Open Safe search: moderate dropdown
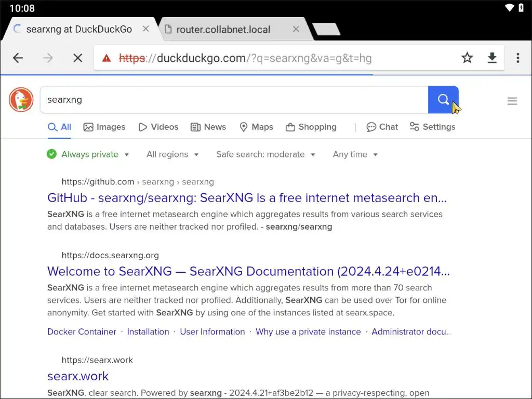This screenshot has width=532, height=399. tap(265, 154)
